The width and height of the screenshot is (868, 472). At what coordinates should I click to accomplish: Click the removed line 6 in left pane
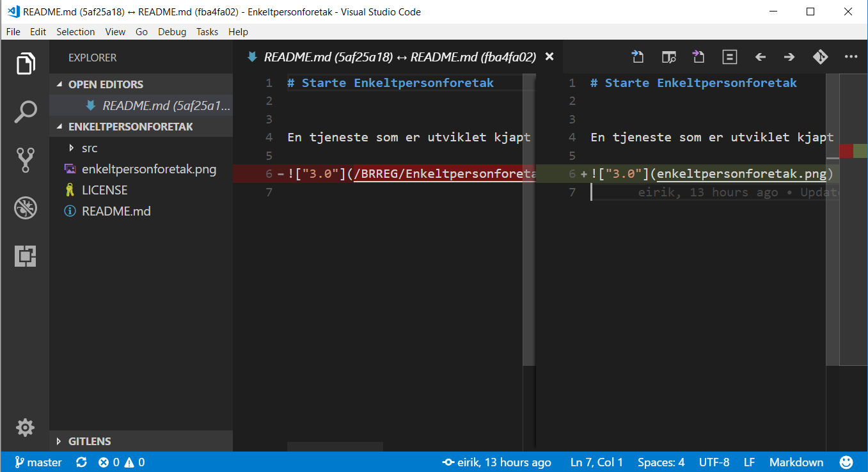point(384,174)
